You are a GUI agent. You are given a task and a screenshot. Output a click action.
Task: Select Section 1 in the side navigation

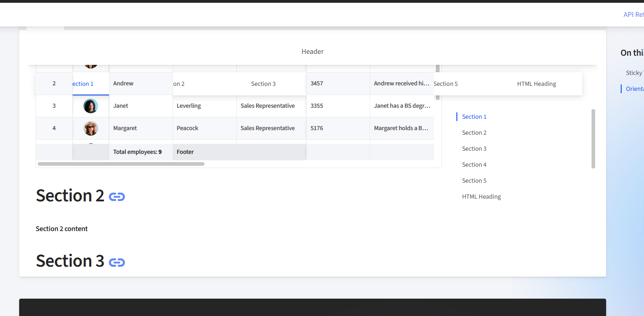tap(474, 117)
